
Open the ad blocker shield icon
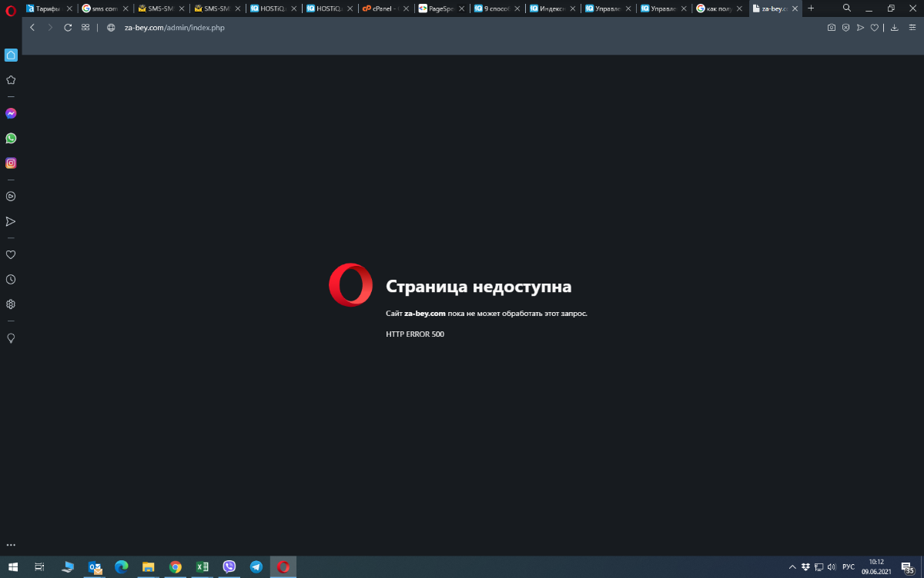click(x=845, y=27)
